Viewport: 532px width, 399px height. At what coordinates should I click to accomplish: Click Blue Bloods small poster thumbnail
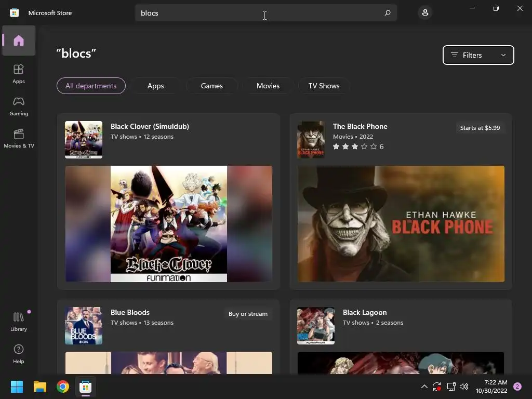coord(84,326)
